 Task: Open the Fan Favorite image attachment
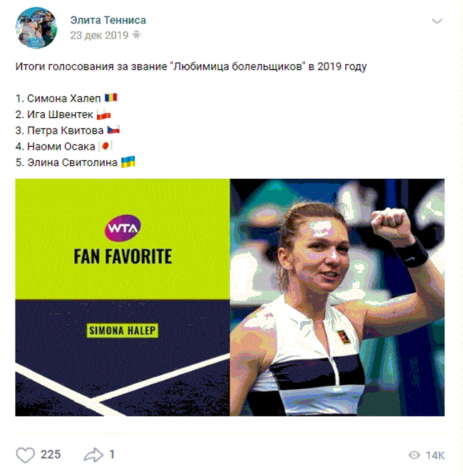[x=230, y=297]
